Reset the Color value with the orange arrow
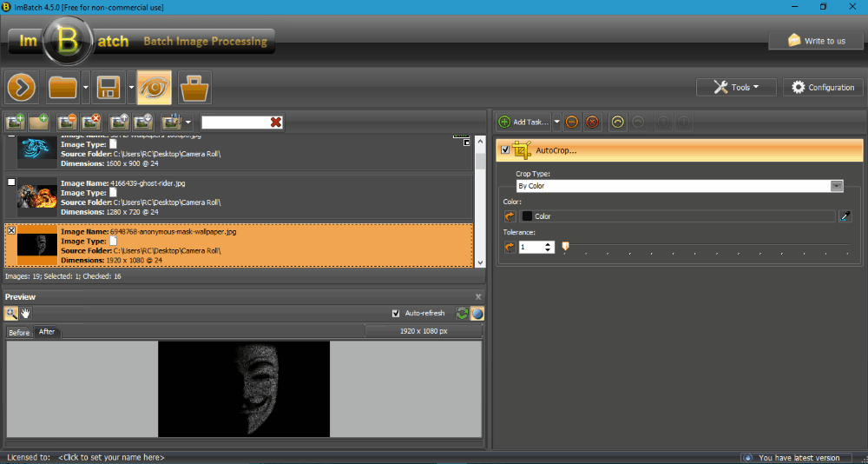The height and width of the screenshot is (464, 868). pyautogui.click(x=510, y=216)
